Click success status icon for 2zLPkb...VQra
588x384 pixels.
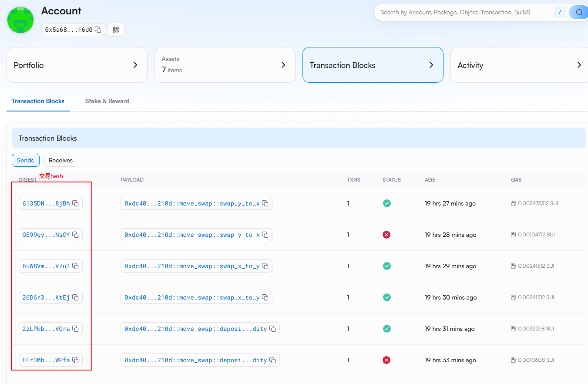point(386,329)
